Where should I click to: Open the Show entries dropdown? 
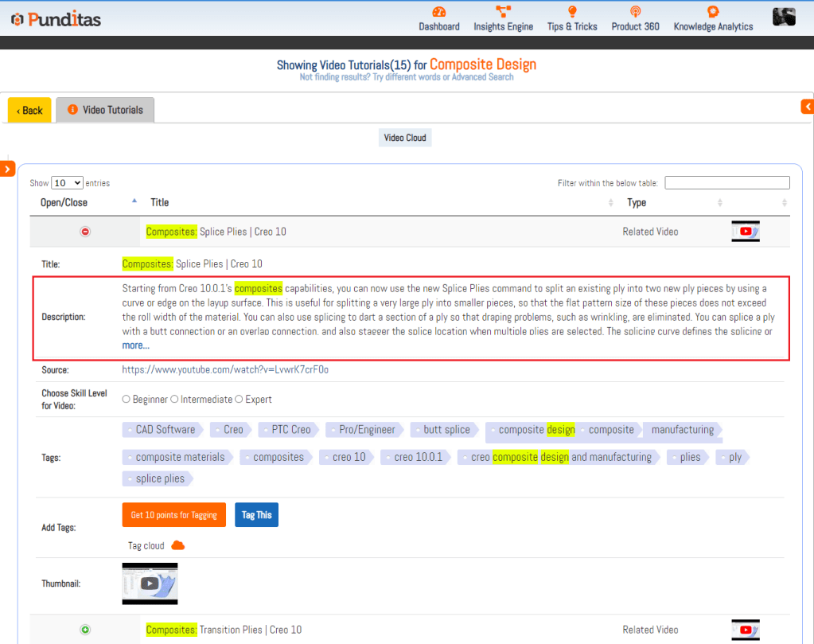tap(68, 183)
